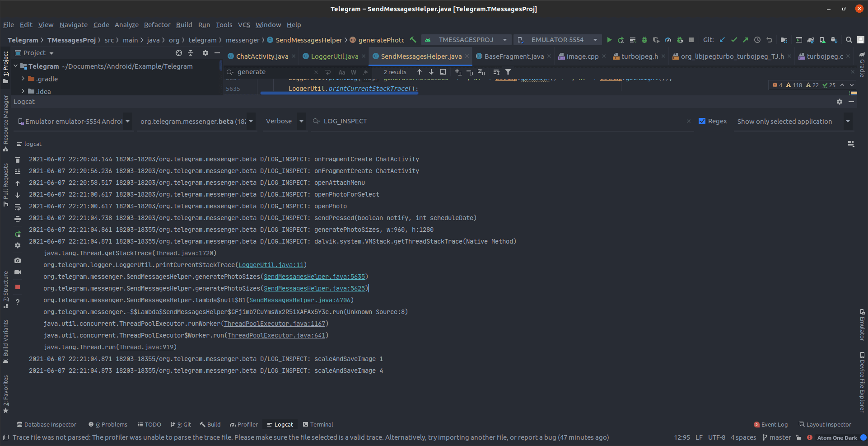Open SendMessagesHelper.java line 5635 link

[314, 277]
